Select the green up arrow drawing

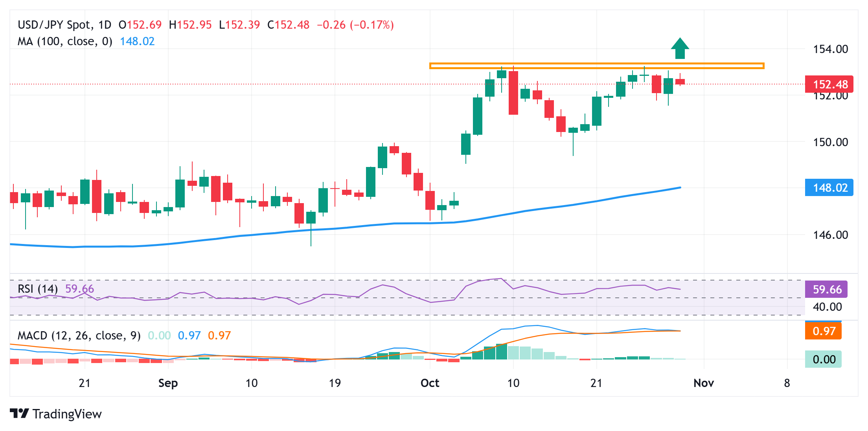[x=681, y=48]
